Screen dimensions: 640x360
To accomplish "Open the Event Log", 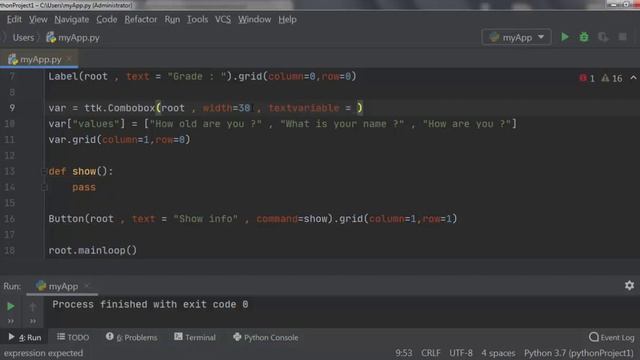I will coord(611,338).
